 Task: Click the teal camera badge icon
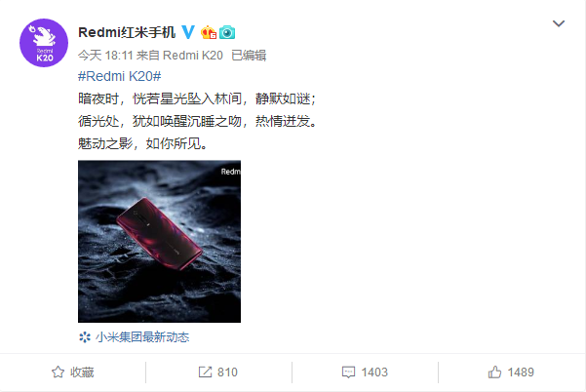[x=227, y=32]
